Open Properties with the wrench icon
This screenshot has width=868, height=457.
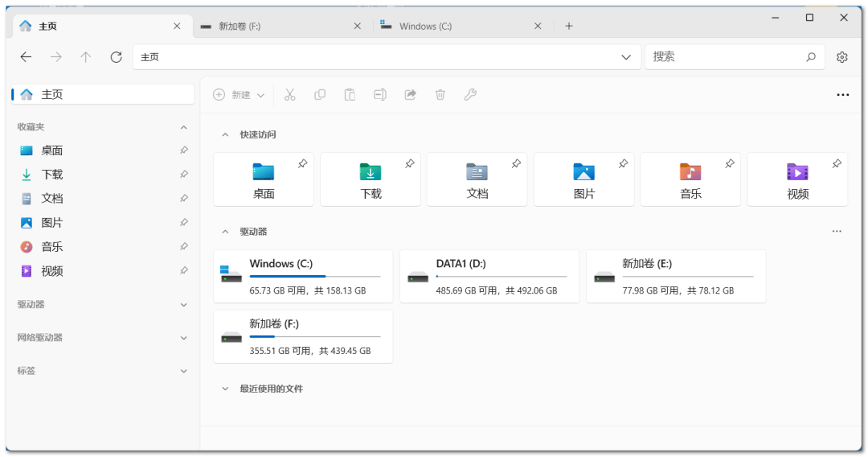(470, 95)
